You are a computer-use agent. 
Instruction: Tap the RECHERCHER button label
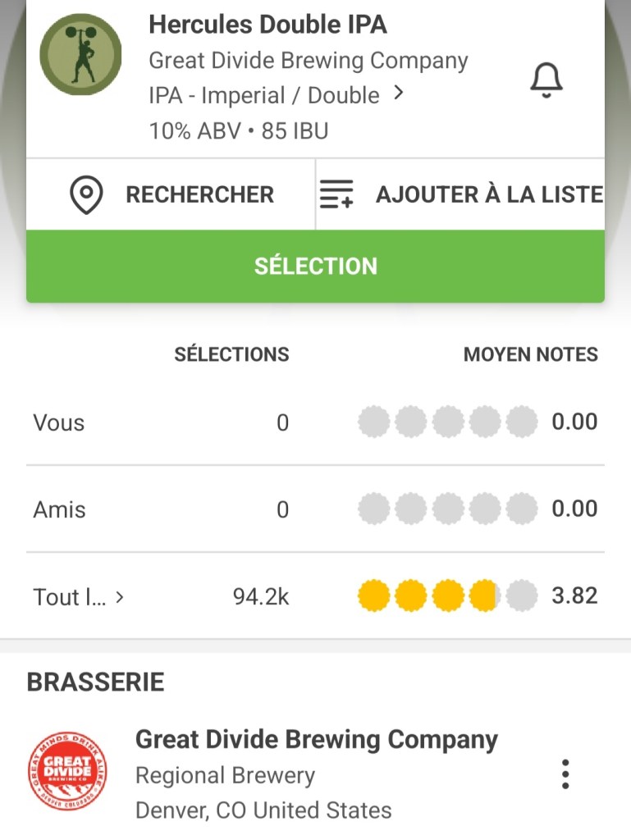pyautogui.click(x=199, y=195)
